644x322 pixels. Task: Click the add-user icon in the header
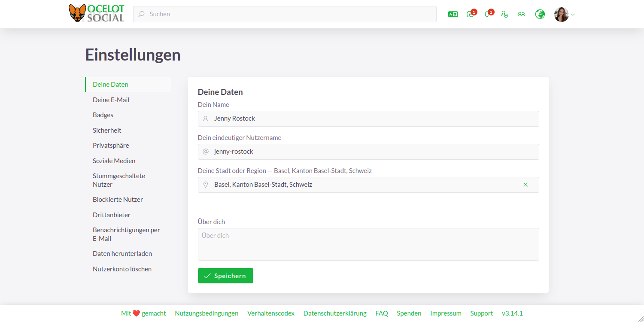[504, 14]
